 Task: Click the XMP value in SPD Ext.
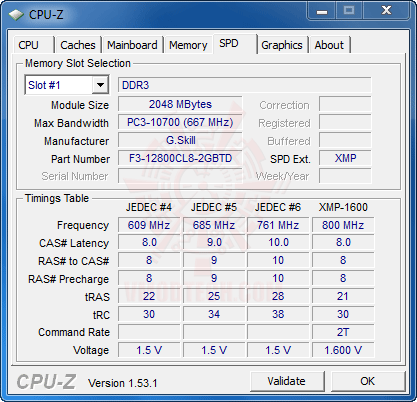[345, 158]
